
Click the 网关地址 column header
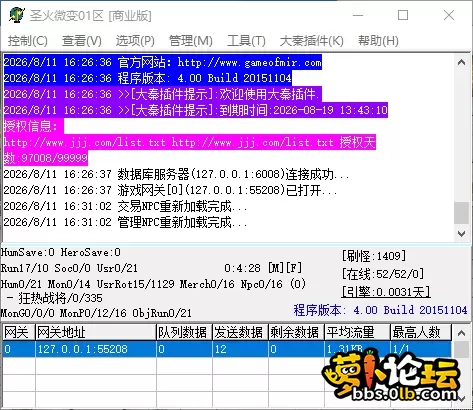(96, 332)
